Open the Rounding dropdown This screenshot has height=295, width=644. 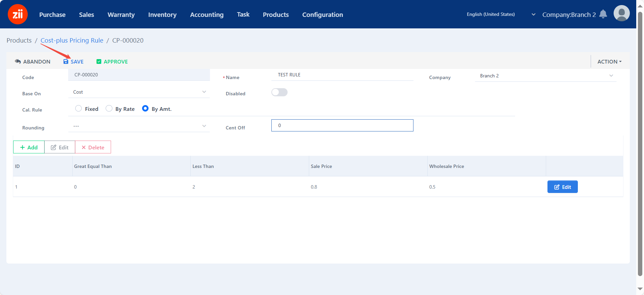pos(139,126)
